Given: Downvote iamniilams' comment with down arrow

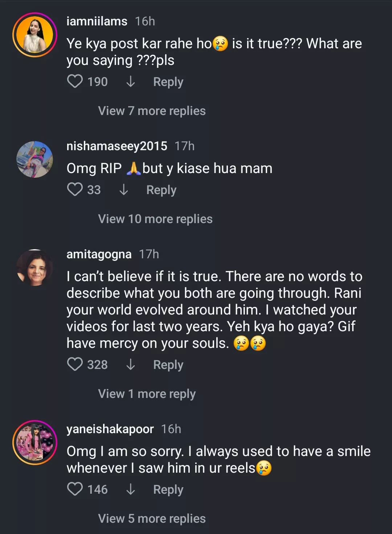Looking at the screenshot, I should (x=130, y=82).
